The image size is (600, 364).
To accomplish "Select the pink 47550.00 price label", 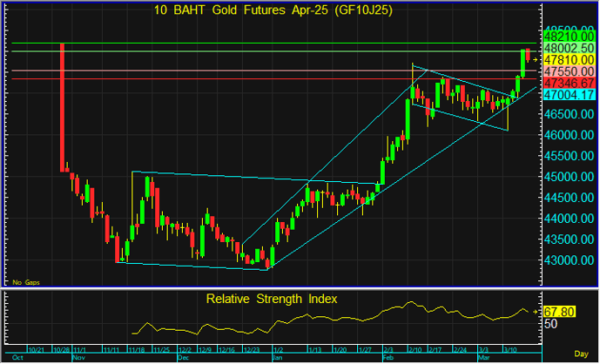I will 568,71.
